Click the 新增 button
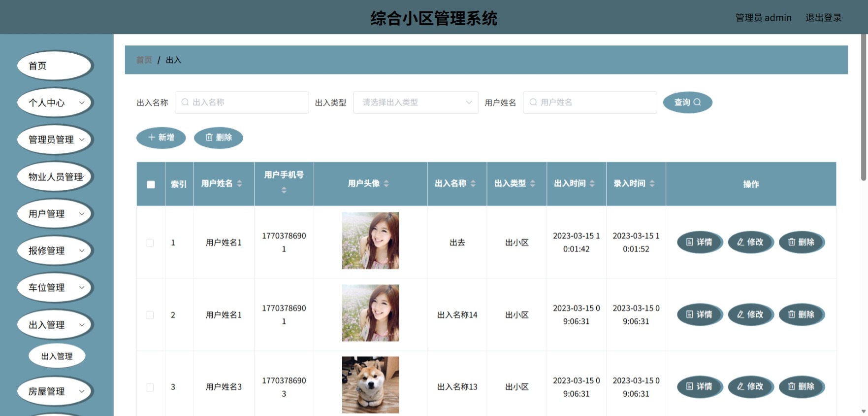This screenshot has width=868, height=416. (161, 138)
